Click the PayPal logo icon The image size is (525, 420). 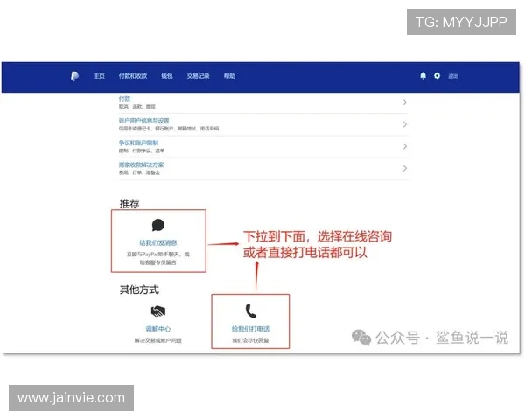74,76
